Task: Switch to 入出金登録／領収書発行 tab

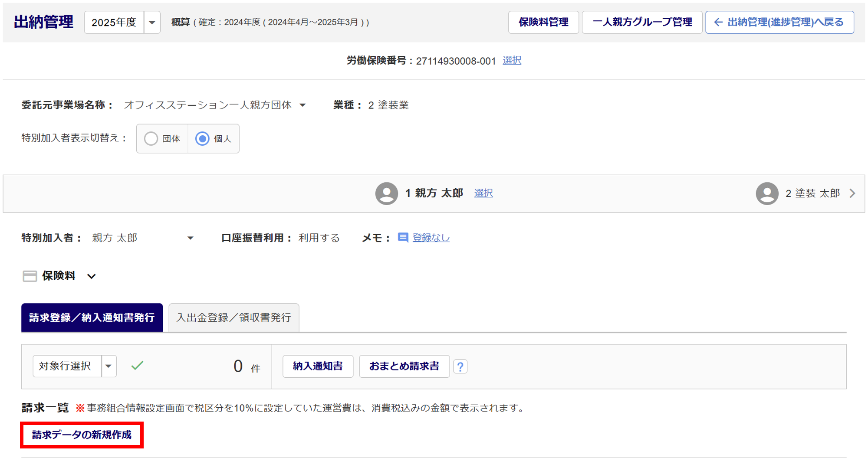Action: pyautogui.click(x=233, y=318)
